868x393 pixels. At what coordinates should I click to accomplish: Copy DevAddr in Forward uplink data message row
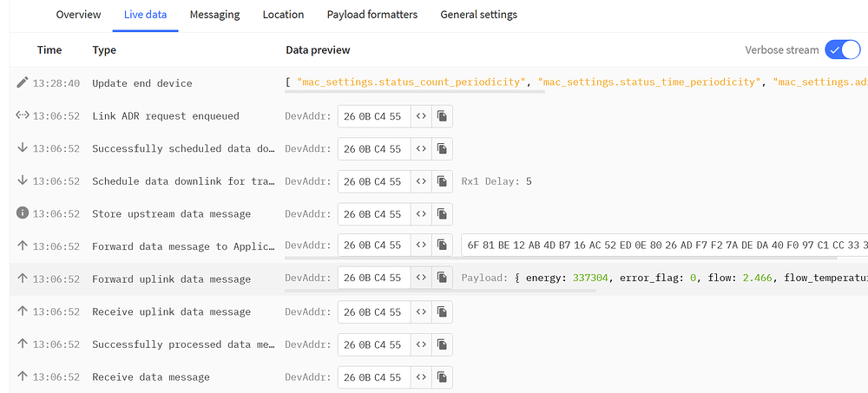(442, 279)
